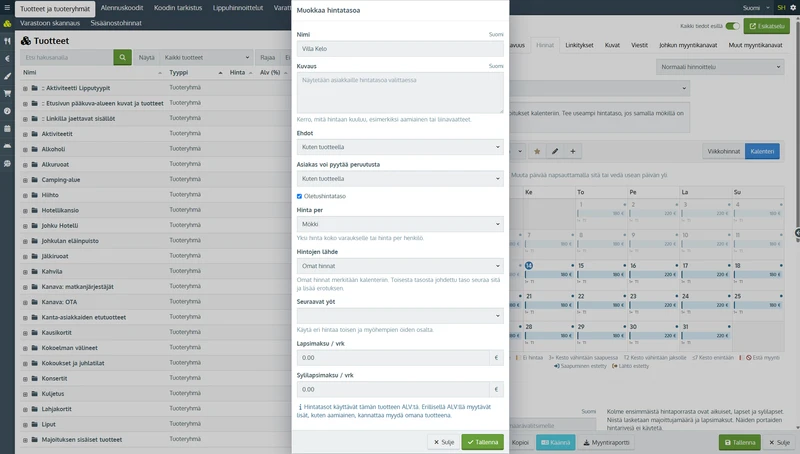Open the Alennuskoodit menu item
This screenshot has height=454, width=800.
(122, 8)
